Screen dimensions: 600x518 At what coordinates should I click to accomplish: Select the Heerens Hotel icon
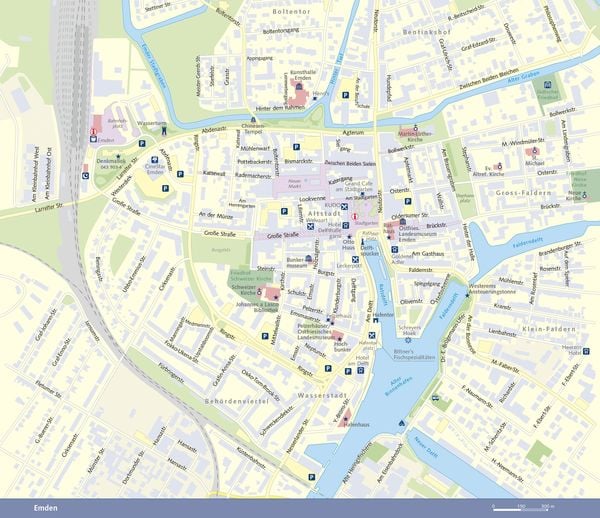tap(586, 351)
